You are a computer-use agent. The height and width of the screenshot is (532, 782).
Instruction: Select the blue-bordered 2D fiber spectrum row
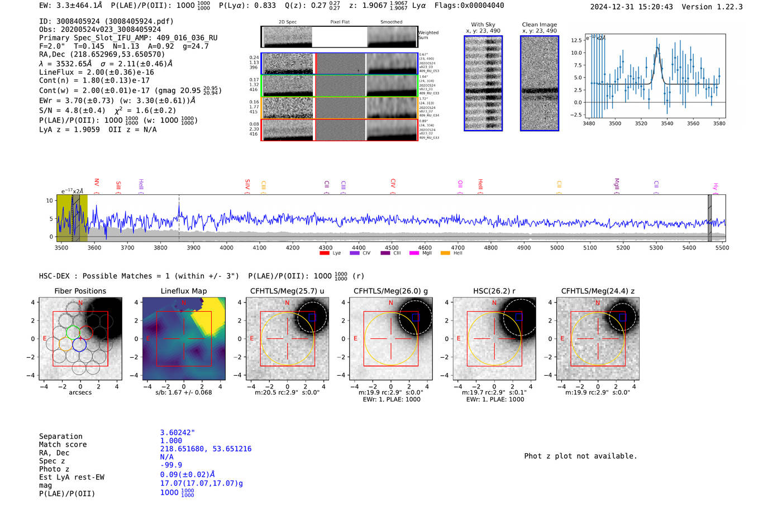point(339,64)
